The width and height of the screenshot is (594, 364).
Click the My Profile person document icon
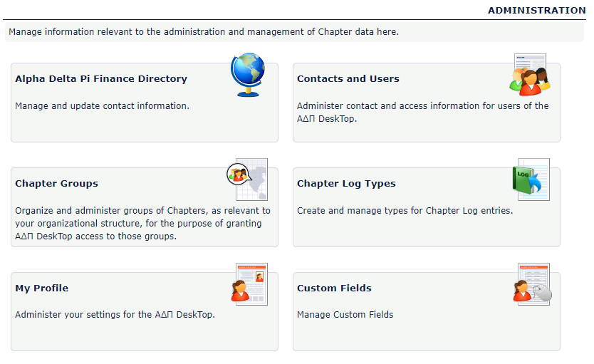pos(250,284)
